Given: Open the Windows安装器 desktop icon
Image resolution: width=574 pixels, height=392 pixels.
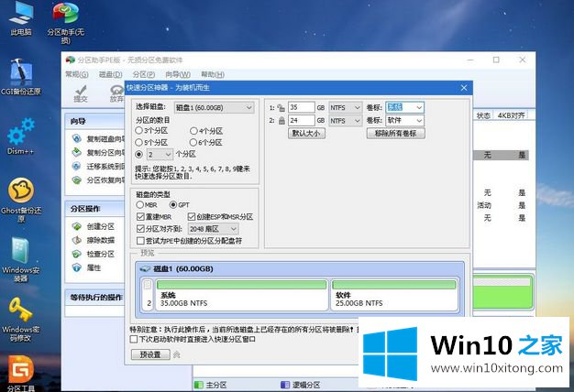Looking at the screenshot, I should coord(21,259).
